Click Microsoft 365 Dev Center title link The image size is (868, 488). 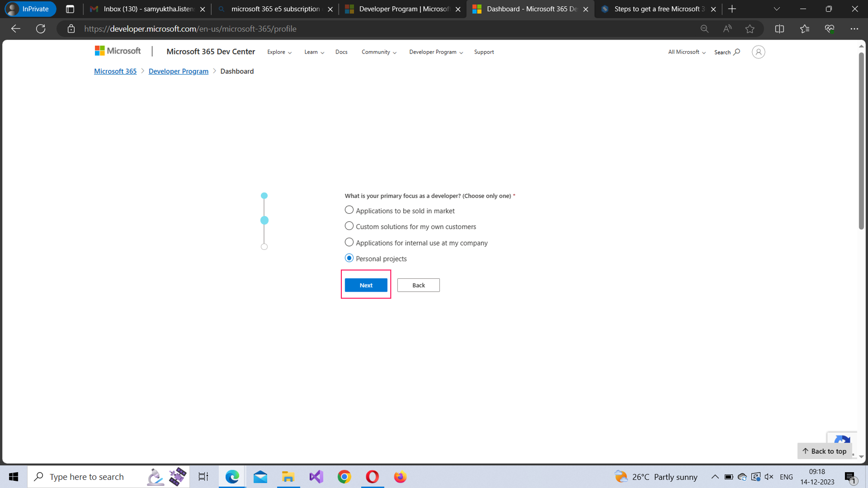click(211, 52)
